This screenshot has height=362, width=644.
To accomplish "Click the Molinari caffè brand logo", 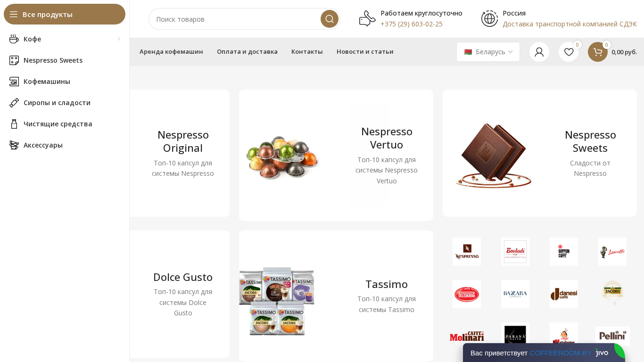I will click(467, 336).
